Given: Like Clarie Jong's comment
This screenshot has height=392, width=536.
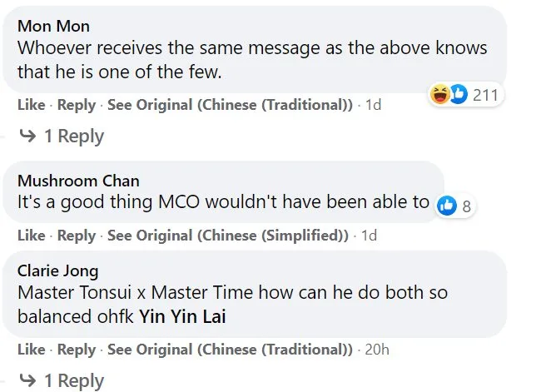Looking at the screenshot, I should click(30, 350).
